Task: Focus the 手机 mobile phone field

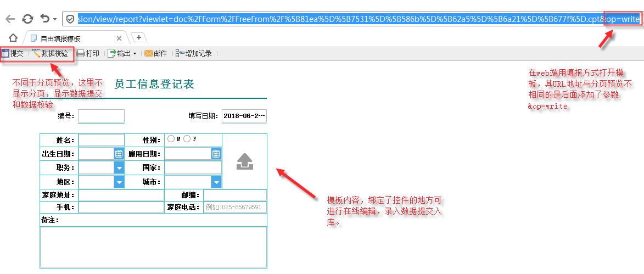Action: click(121, 208)
